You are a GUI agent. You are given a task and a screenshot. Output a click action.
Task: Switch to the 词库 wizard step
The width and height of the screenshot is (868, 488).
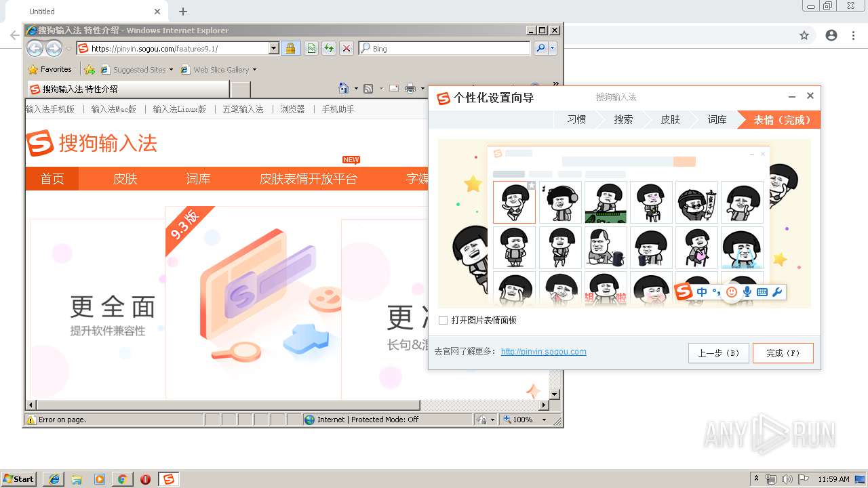[x=717, y=119]
